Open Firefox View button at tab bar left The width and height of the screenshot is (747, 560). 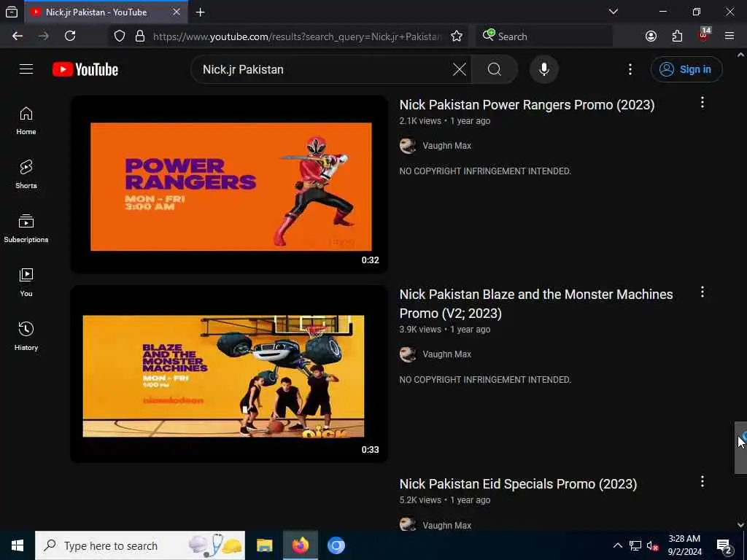[x=12, y=12]
